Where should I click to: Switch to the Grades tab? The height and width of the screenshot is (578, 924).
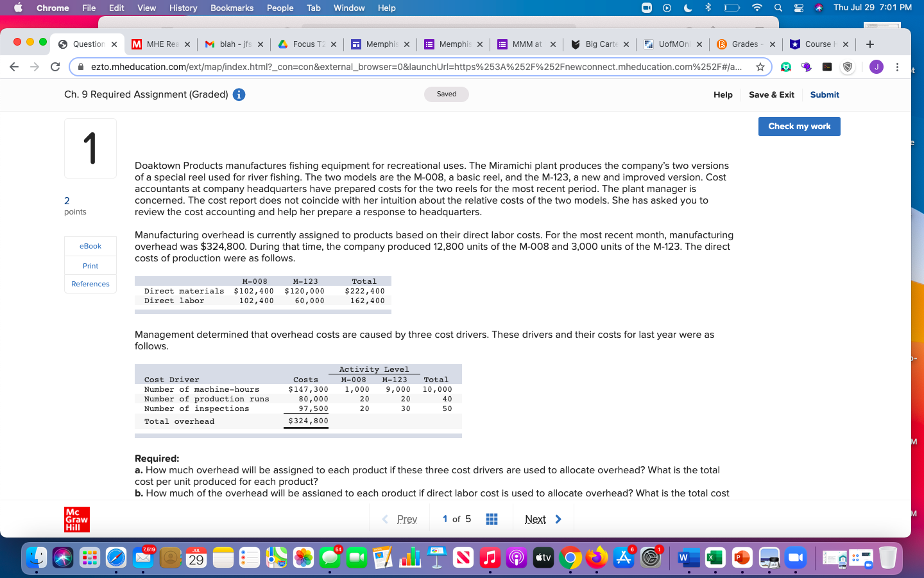click(x=745, y=44)
